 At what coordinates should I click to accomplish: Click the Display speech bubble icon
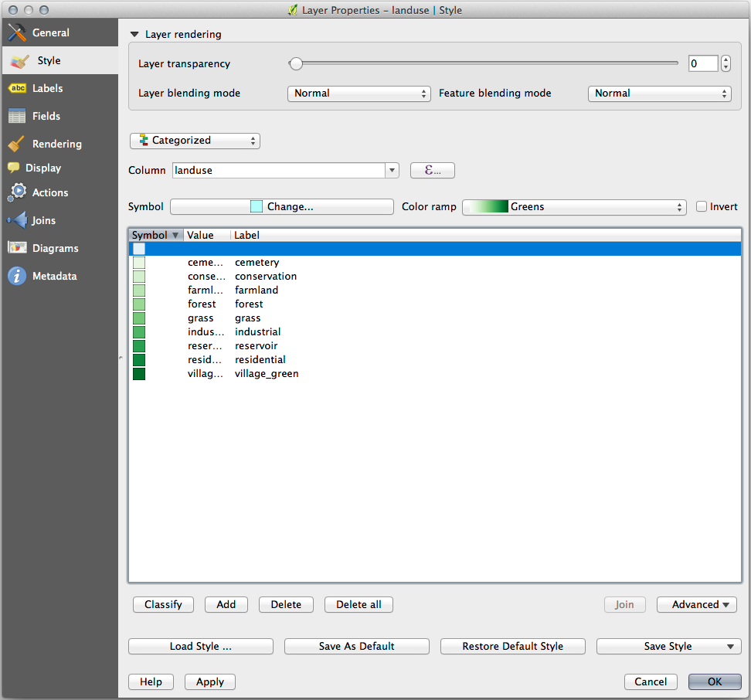pos(14,168)
